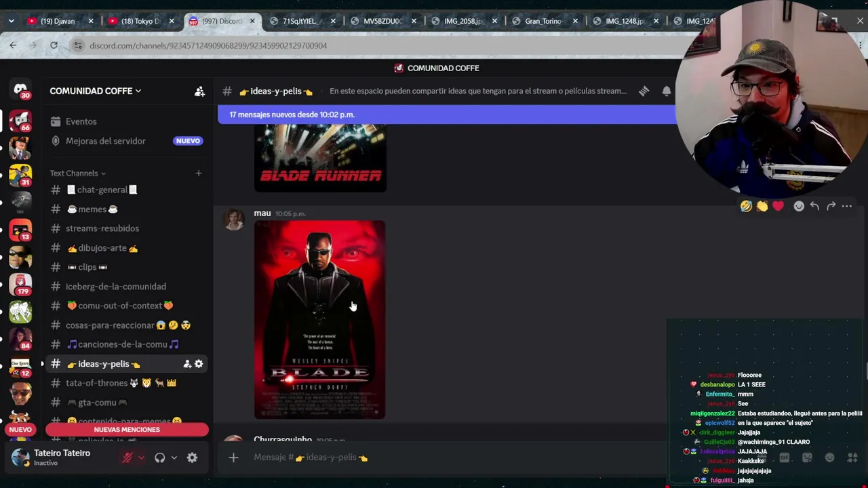Open more options for mau's message
The width and height of the screenshot is (868, 488).
(846, 206)
